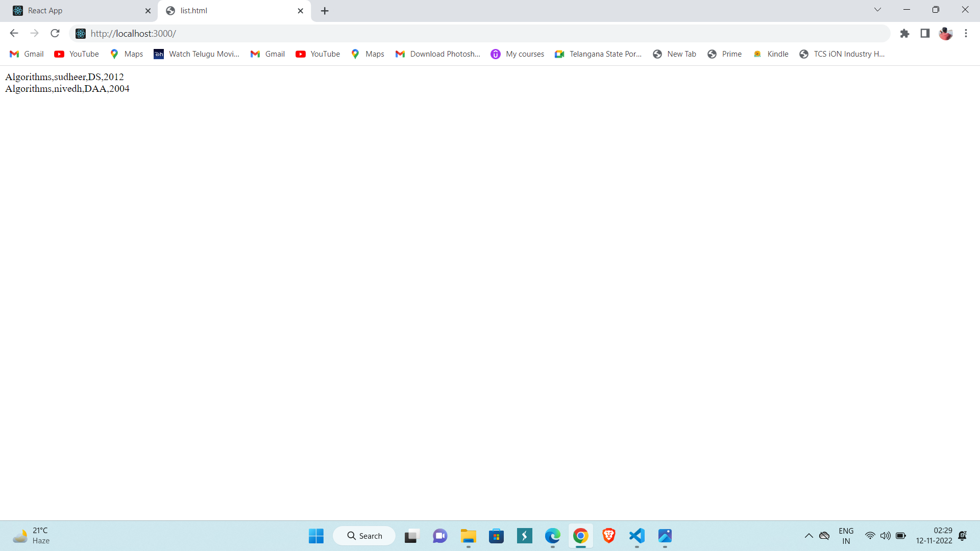Open the volume control in system tray
Screen dimensions: 980x551
click(885, 536)
